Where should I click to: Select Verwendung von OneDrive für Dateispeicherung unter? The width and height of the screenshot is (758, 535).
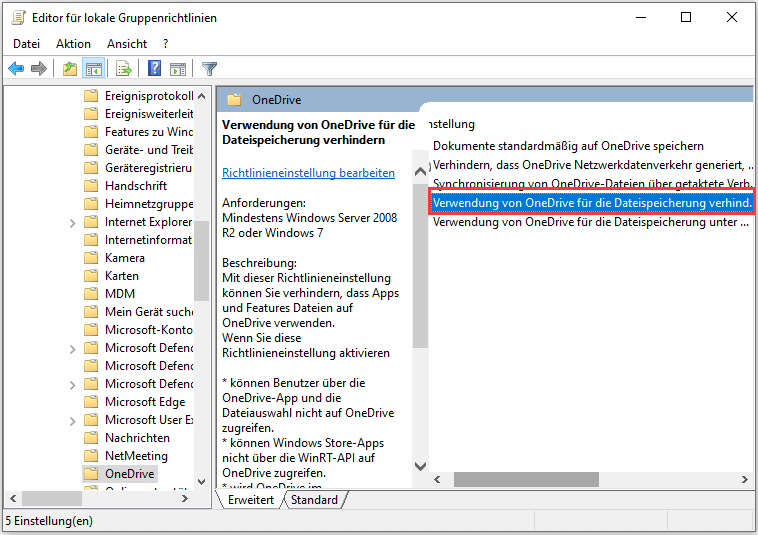pos(591,222)
